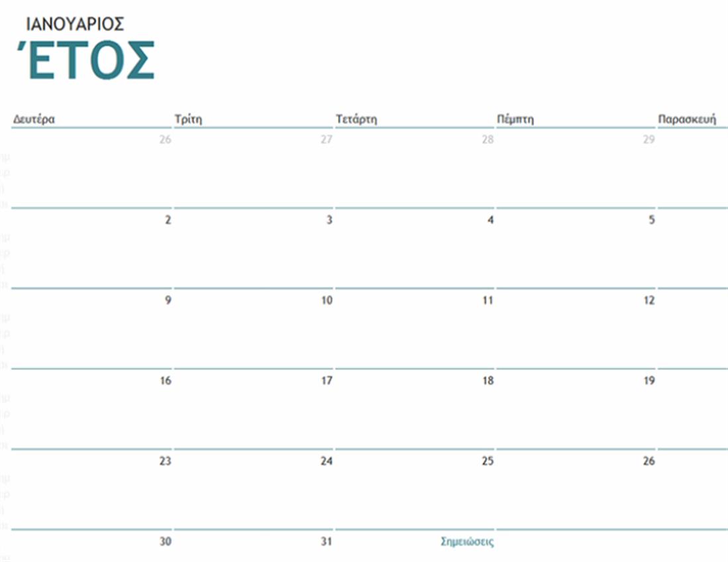
Task: Select the Τρίτη column header
Action: point(187,119)
